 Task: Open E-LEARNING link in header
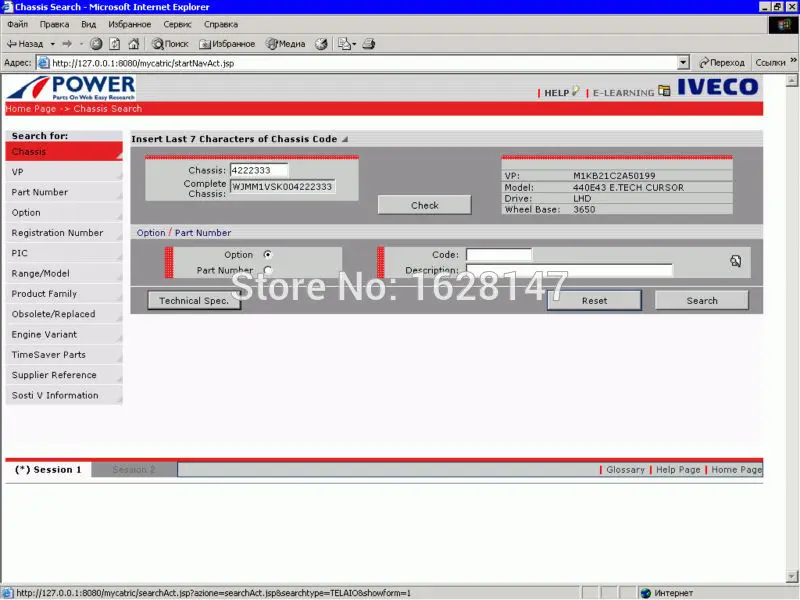tap(623, 93)
